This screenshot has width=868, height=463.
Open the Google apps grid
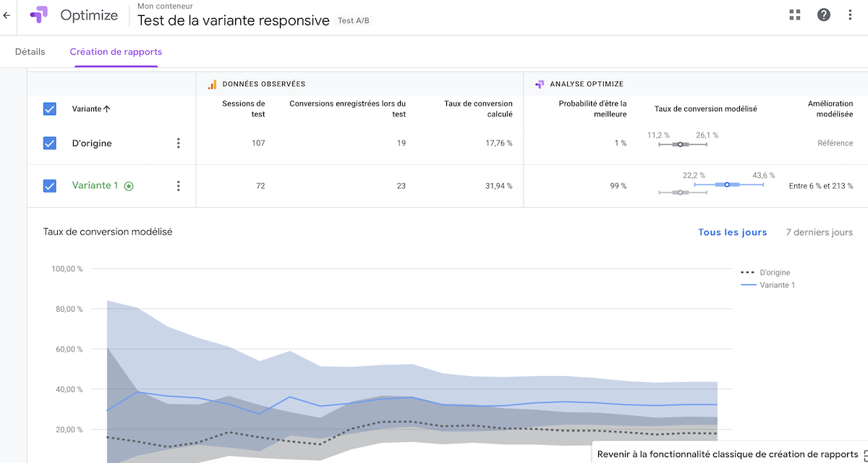click(795, 14)
